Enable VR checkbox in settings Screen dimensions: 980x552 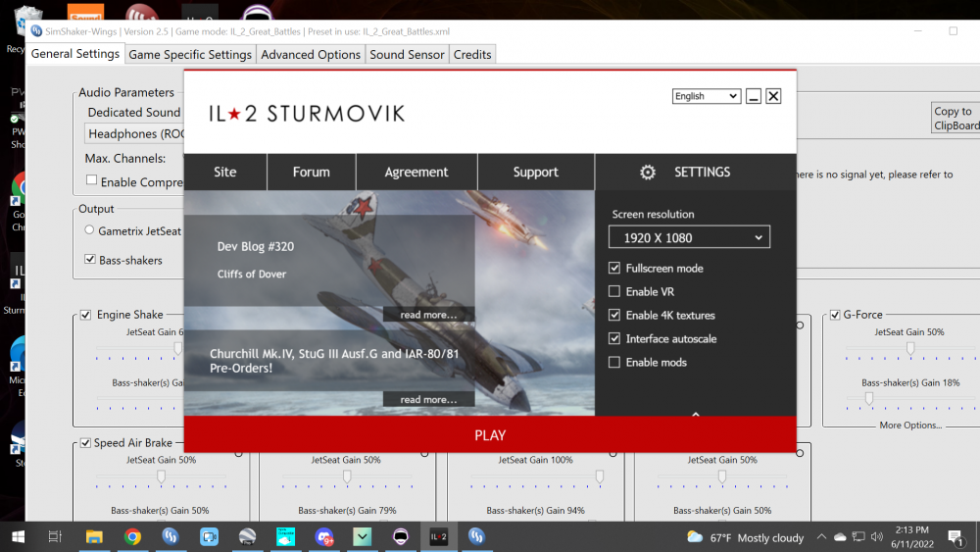point(614,291)
